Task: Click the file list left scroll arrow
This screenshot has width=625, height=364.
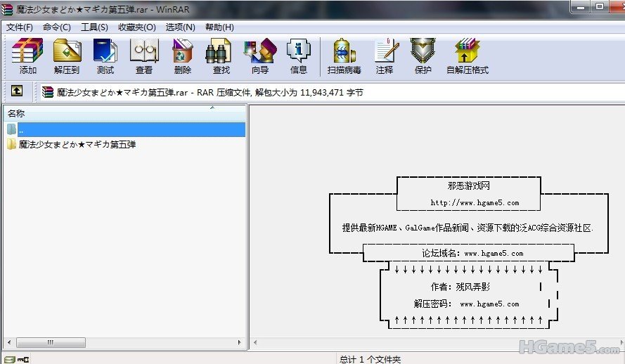Action: tap(9, 342)
